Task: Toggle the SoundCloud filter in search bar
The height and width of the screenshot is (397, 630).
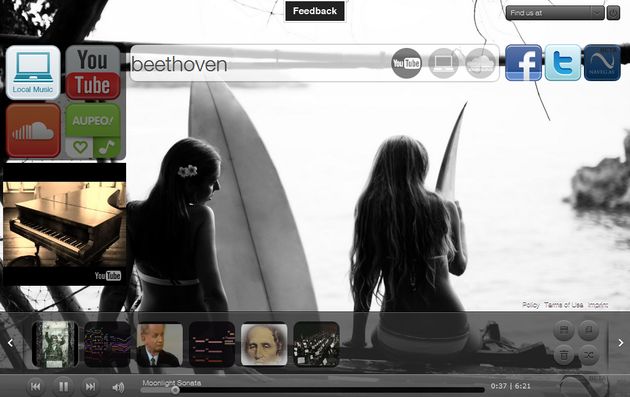Action: (480, 63)
